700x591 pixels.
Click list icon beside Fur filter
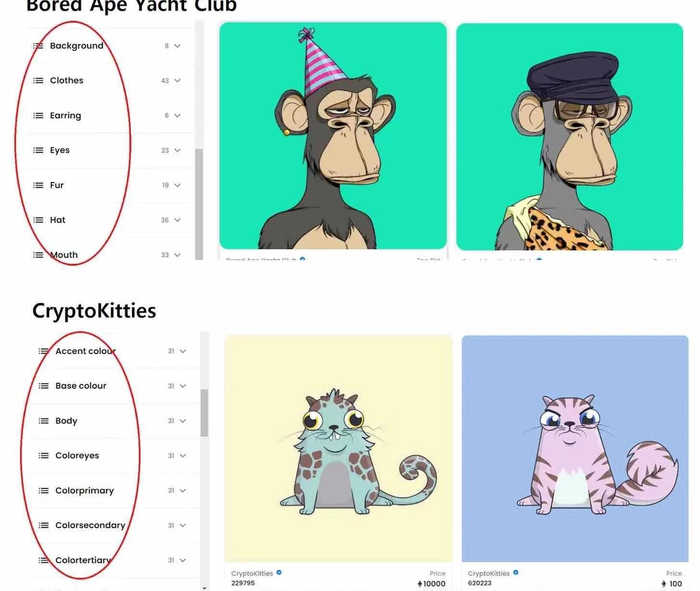tap(38, 185)
